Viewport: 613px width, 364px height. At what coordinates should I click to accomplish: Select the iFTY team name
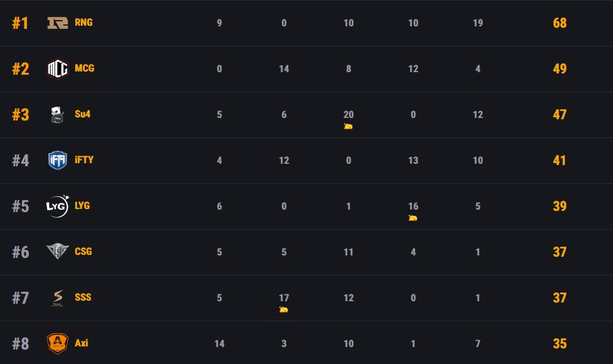point(84,160)
